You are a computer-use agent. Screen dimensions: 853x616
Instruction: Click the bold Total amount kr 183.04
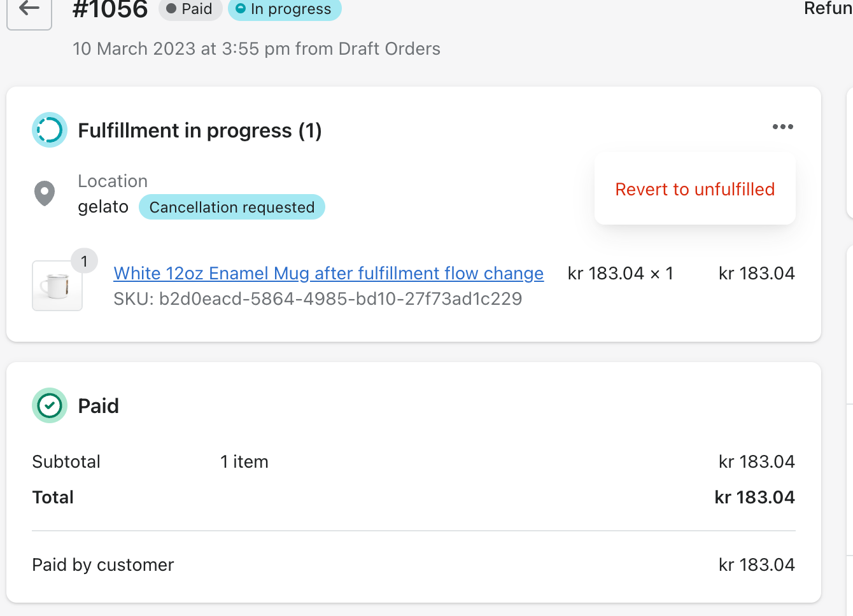[x=755, y=497]
